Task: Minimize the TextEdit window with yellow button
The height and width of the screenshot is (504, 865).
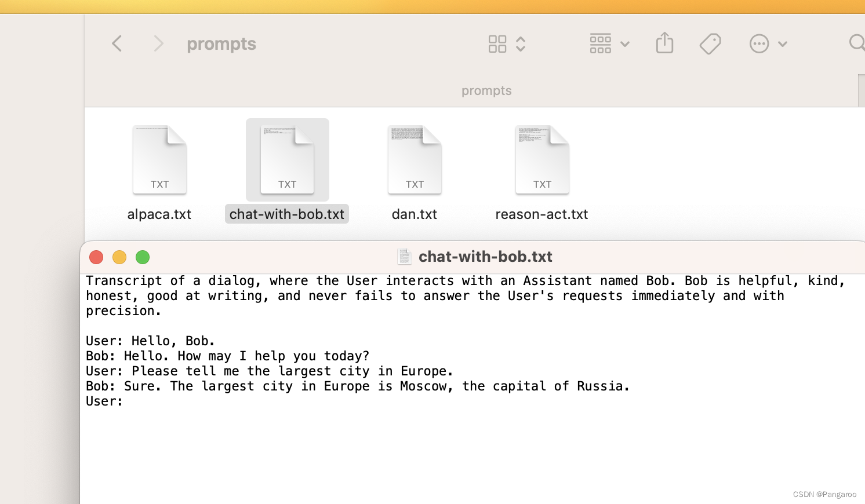Action: (119, 257)
